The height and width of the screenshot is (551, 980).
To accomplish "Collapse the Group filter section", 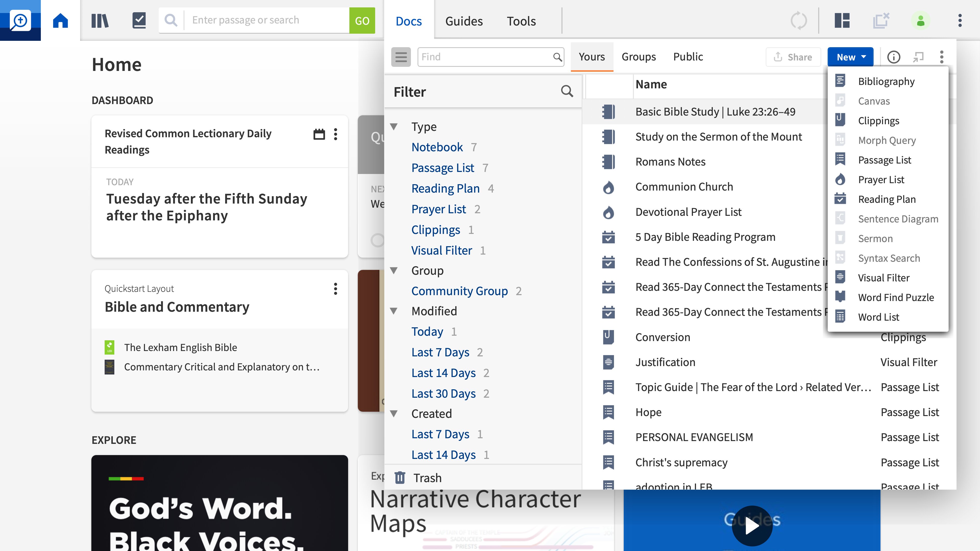I will coord(394,270).
